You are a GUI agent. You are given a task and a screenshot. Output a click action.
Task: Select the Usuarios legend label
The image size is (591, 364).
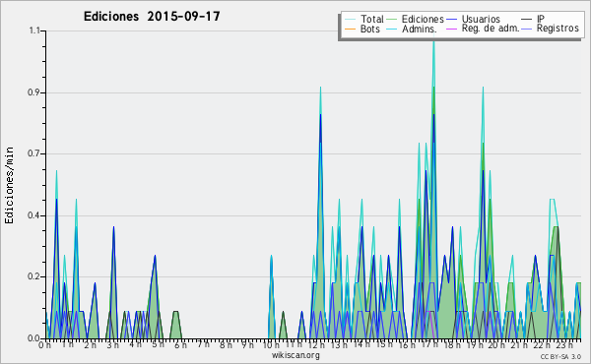coord(481,19)
